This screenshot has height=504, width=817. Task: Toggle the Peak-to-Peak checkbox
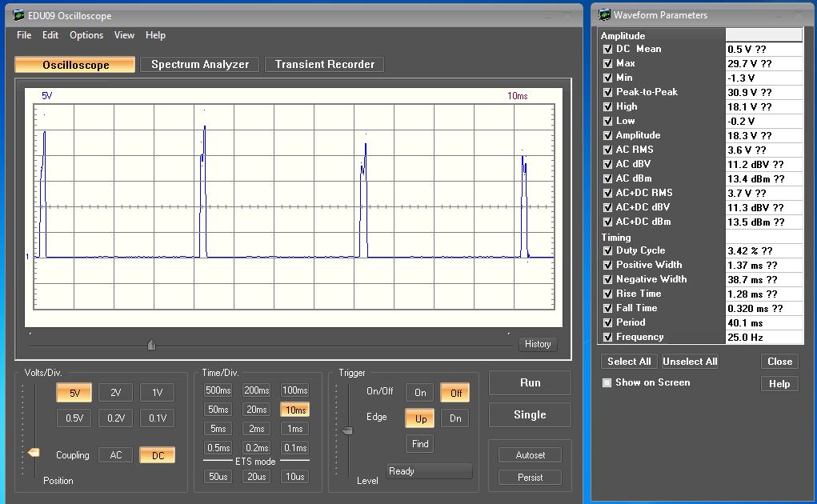click(x=608, y=92)
